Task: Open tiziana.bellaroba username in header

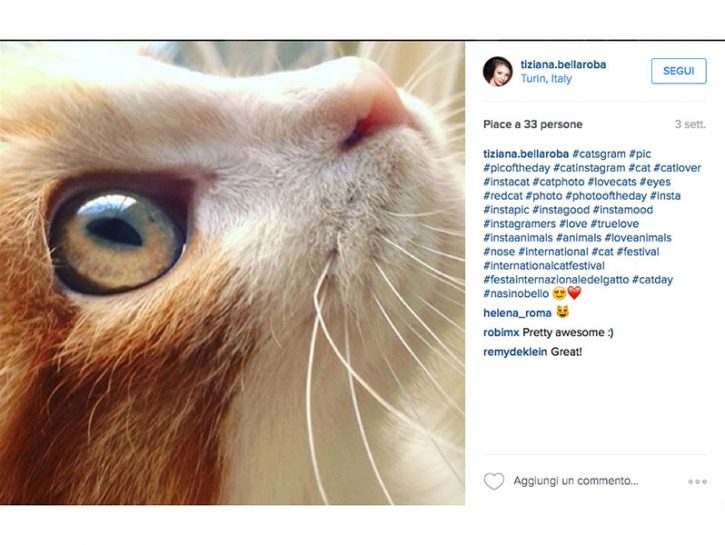Action: [563, 65]
